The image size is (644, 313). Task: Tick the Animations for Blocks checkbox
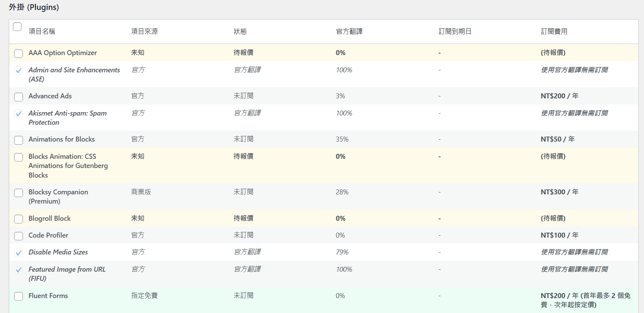[18, 140]
